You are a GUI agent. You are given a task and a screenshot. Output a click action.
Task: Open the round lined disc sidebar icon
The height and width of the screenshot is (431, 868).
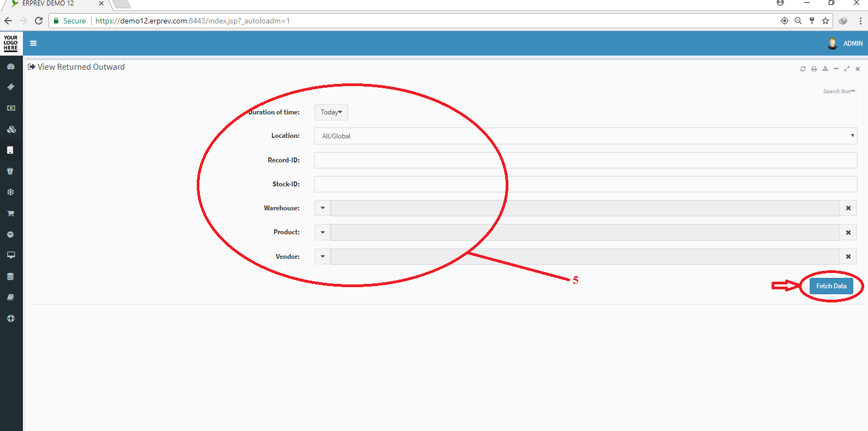click(x=10, y=234)
